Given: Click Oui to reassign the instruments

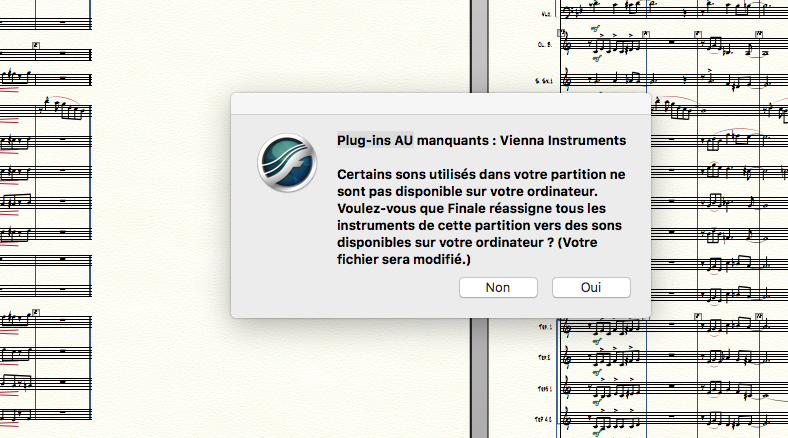Looking at the screenshot, I should tap(591, 287).
